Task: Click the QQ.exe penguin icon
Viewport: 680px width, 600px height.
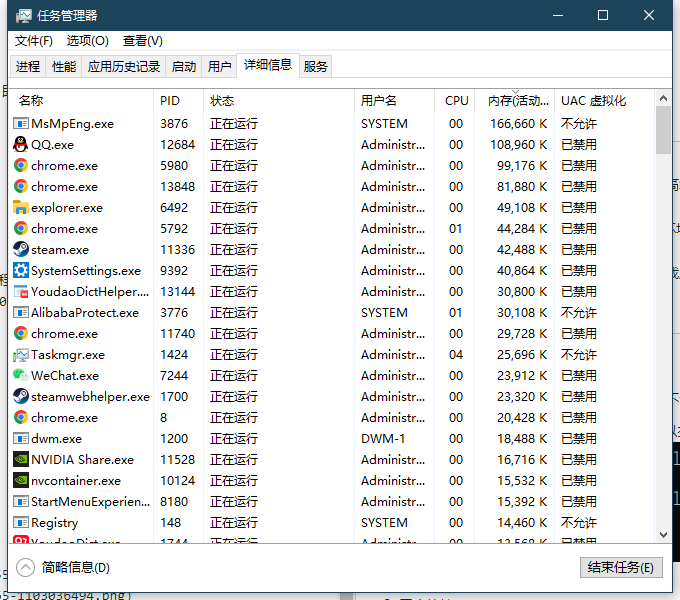Action: tap(20, 144)
